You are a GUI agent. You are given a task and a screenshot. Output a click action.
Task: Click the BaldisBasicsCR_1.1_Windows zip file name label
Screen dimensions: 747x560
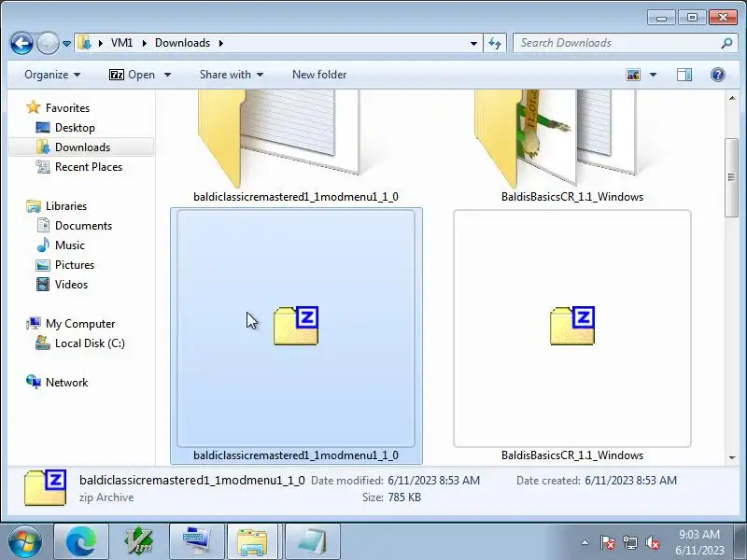[x=572, y=455]
